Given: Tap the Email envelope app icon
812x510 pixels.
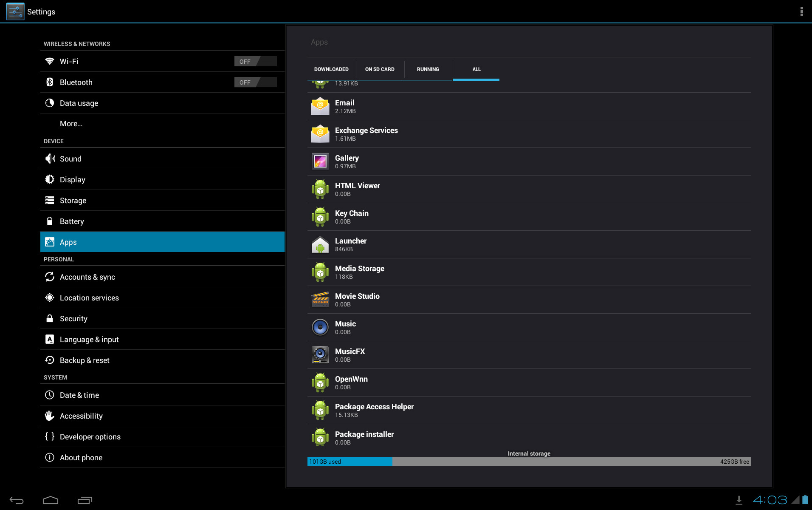Looking at the screenshot, I should [320, 106].
